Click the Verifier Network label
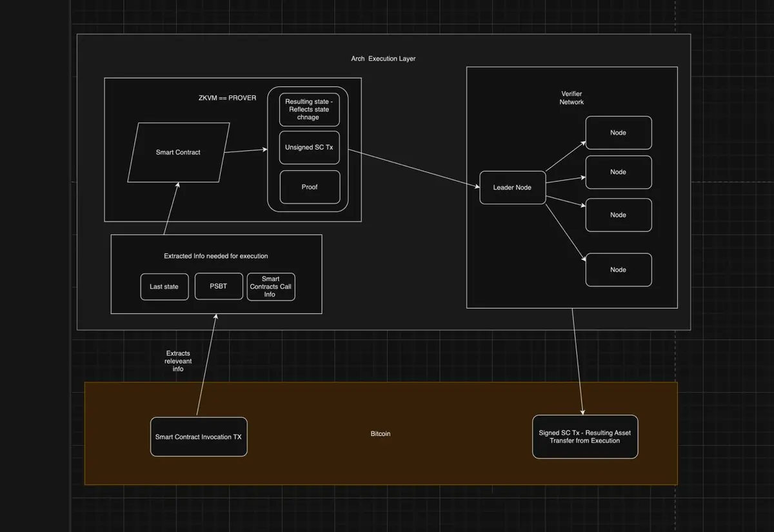The width and height of the screenshot is (774, 532). click(x=571, y=98)
